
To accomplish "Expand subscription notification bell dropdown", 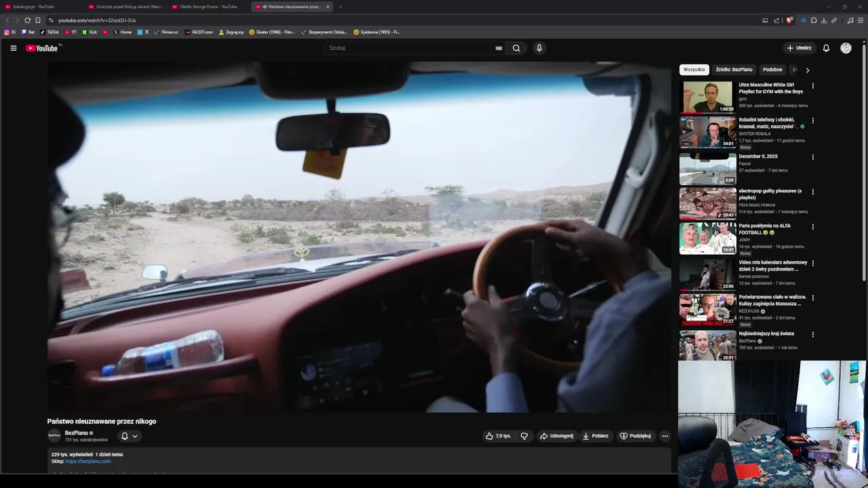I will pyautogui.click(x=129, y=436).
